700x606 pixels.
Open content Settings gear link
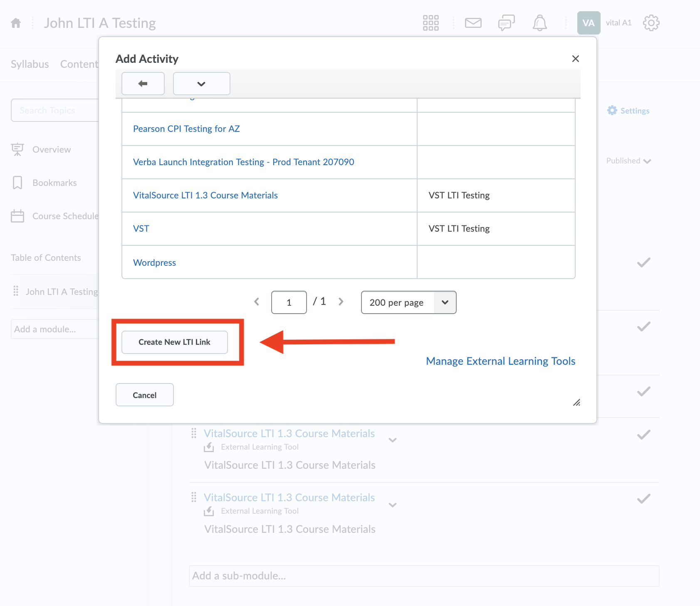click(x=628, y=111)
